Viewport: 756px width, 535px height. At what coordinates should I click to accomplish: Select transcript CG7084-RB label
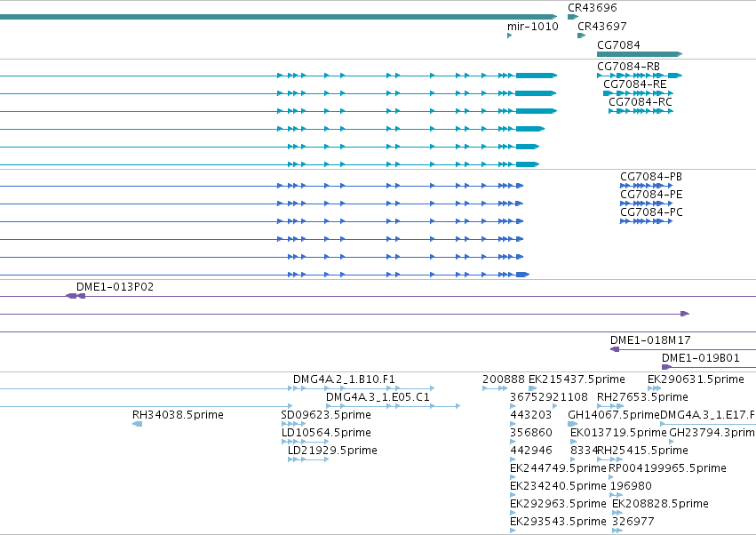coord(628,66)
